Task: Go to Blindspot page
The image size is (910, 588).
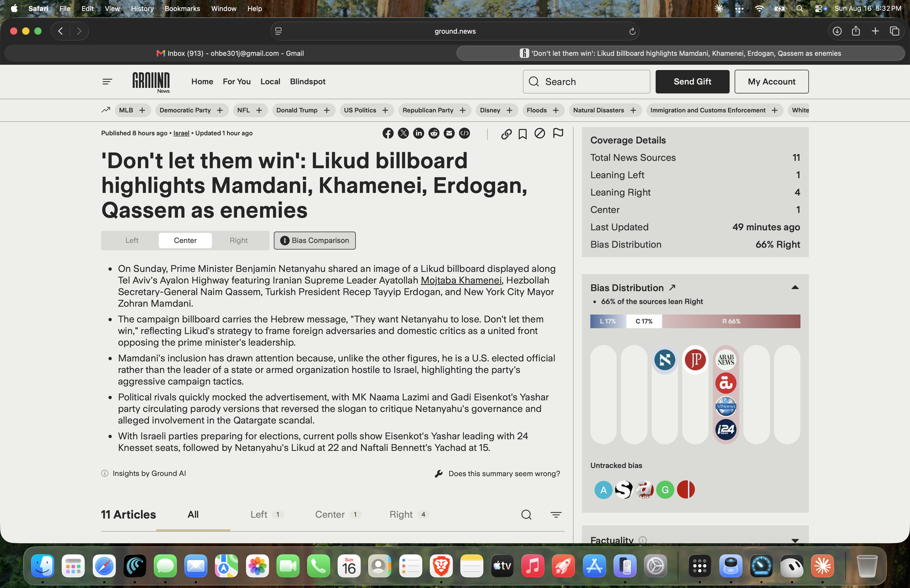Action: point(308,82)
